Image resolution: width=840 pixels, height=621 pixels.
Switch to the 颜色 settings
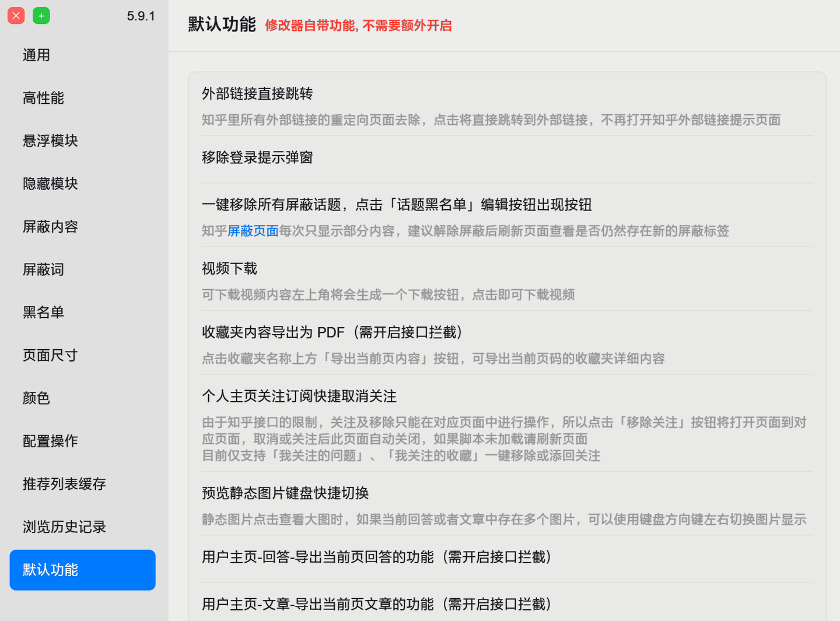pos(36,398)
